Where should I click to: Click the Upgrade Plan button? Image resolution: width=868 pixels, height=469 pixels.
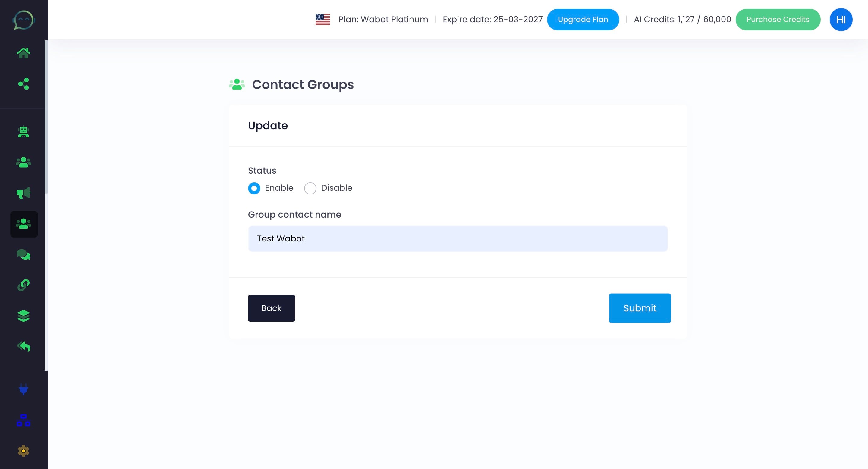pos(583,20)
